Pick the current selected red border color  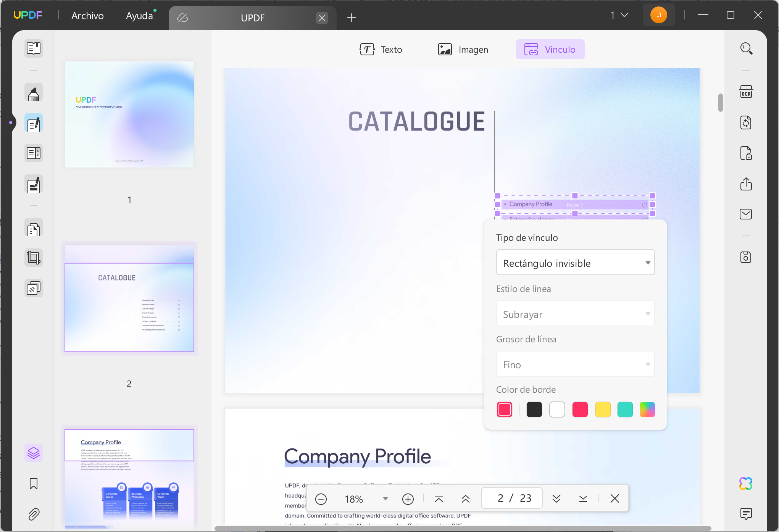504,409
